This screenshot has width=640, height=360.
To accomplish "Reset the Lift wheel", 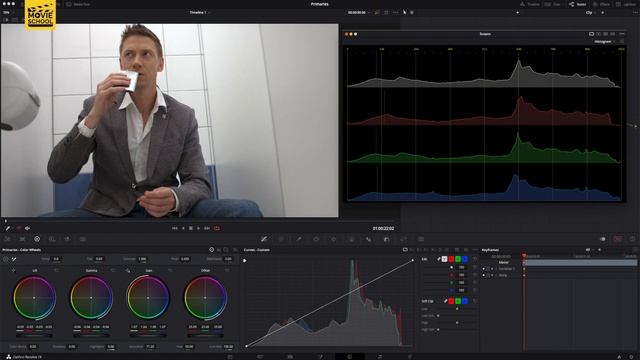I will [56, 270].
